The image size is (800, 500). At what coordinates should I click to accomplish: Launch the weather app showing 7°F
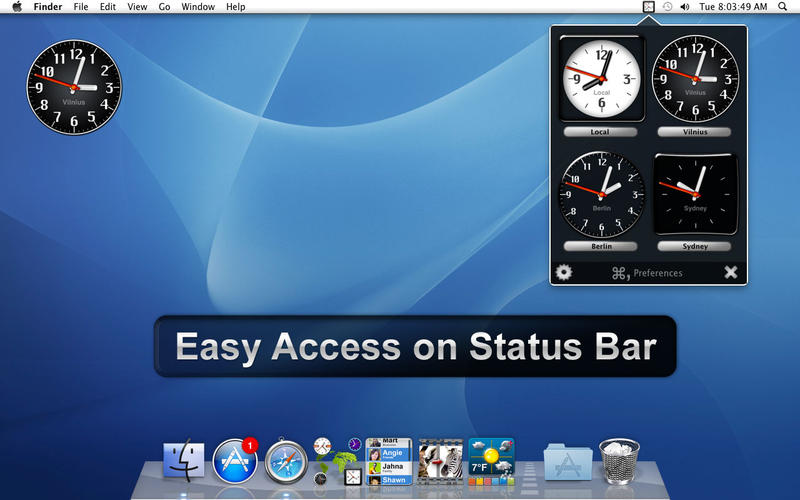click(491, 460)
